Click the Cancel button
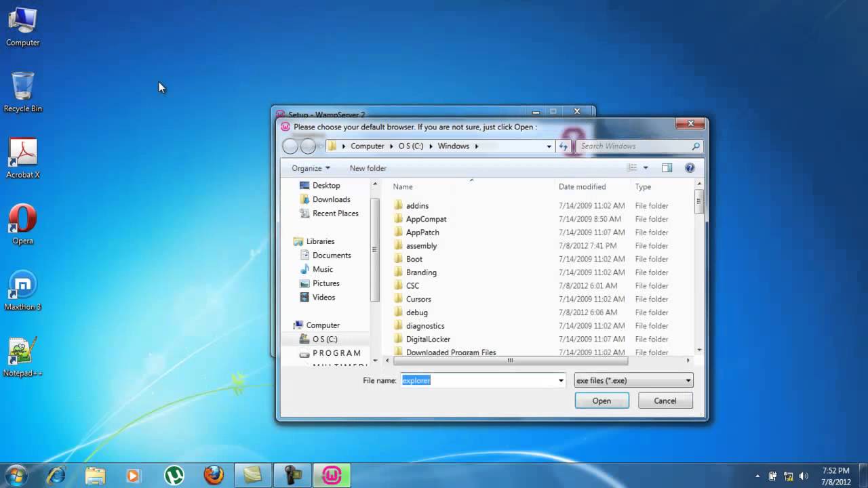 pos(665,401)
